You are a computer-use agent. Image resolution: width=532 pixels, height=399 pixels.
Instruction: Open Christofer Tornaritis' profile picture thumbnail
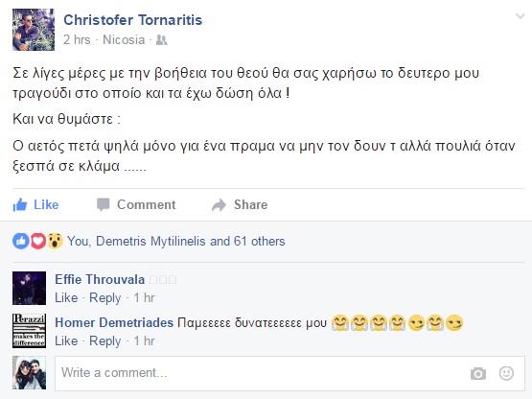point(34,30)
